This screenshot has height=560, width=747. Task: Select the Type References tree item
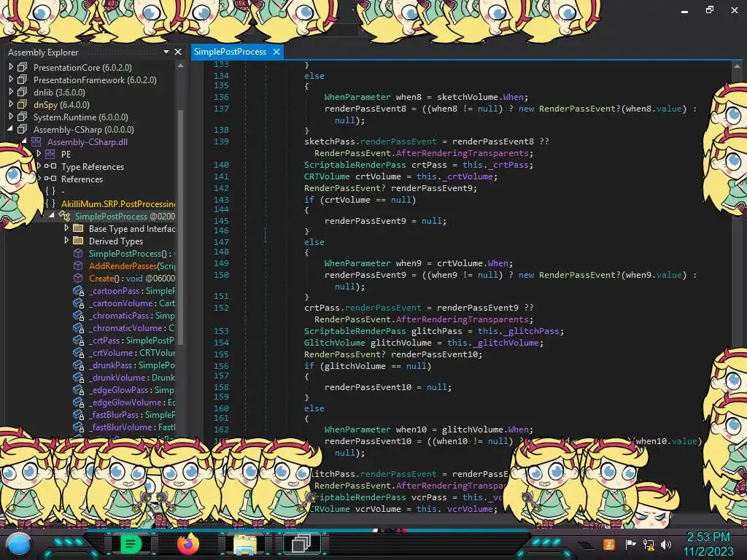[x=93, y=166]
